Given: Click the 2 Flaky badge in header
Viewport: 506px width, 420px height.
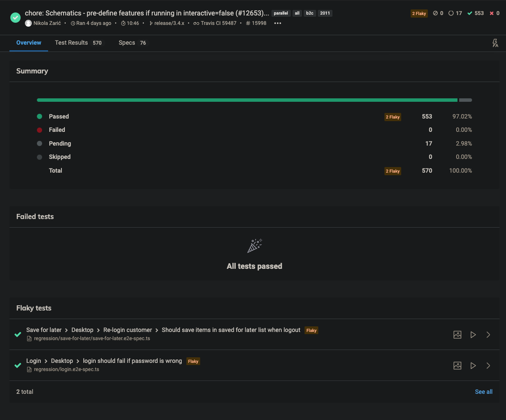Looking at the screenshot, I should pyautogui.click(x=419, y=14).
